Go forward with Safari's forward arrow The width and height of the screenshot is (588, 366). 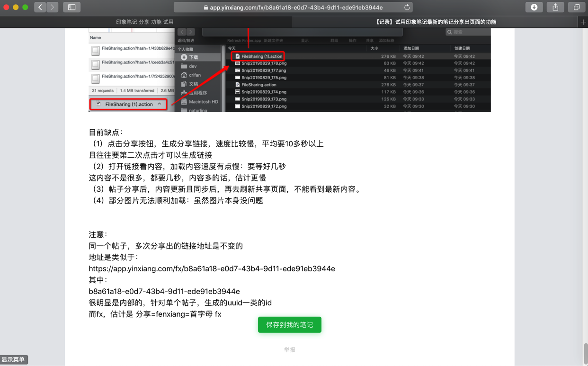[x=53, y=7]
